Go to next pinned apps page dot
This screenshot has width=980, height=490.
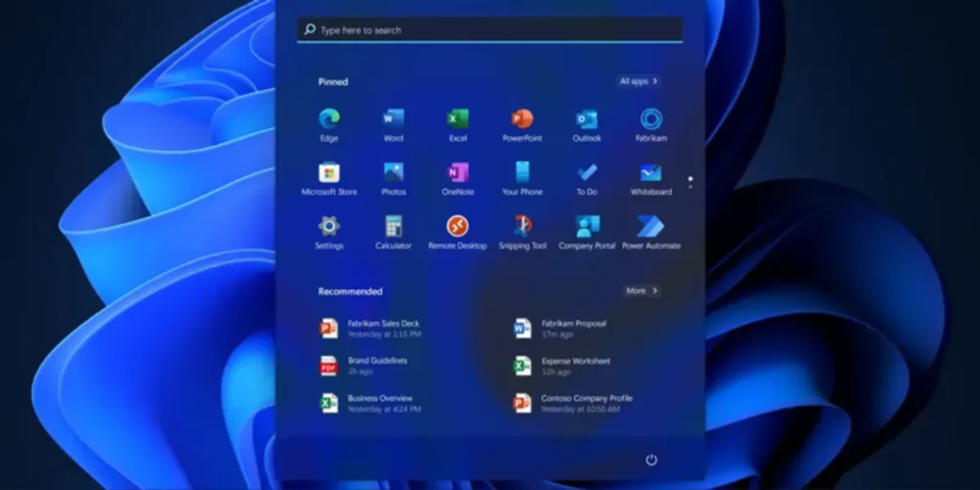(x=690, y=187)
